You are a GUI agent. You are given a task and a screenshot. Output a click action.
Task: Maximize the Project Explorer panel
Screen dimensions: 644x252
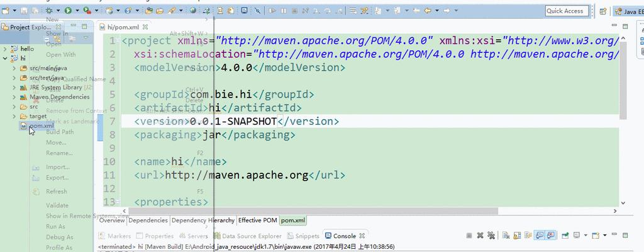coord(84,26)
